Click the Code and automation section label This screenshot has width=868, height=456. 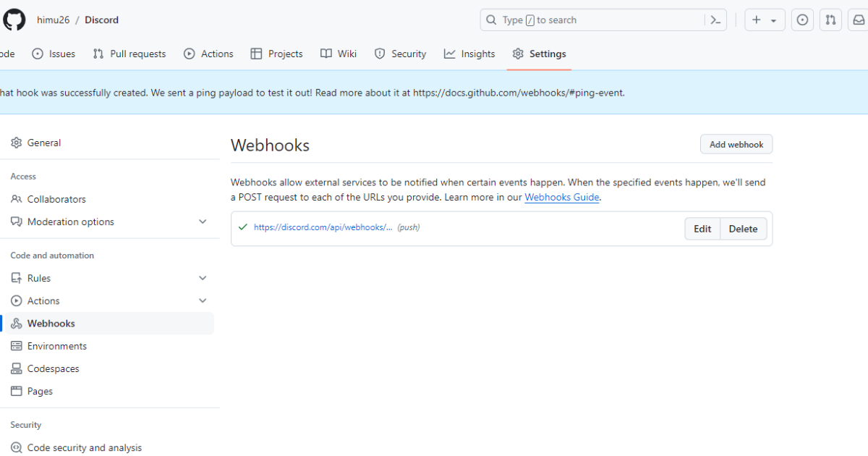coord(52,256)
